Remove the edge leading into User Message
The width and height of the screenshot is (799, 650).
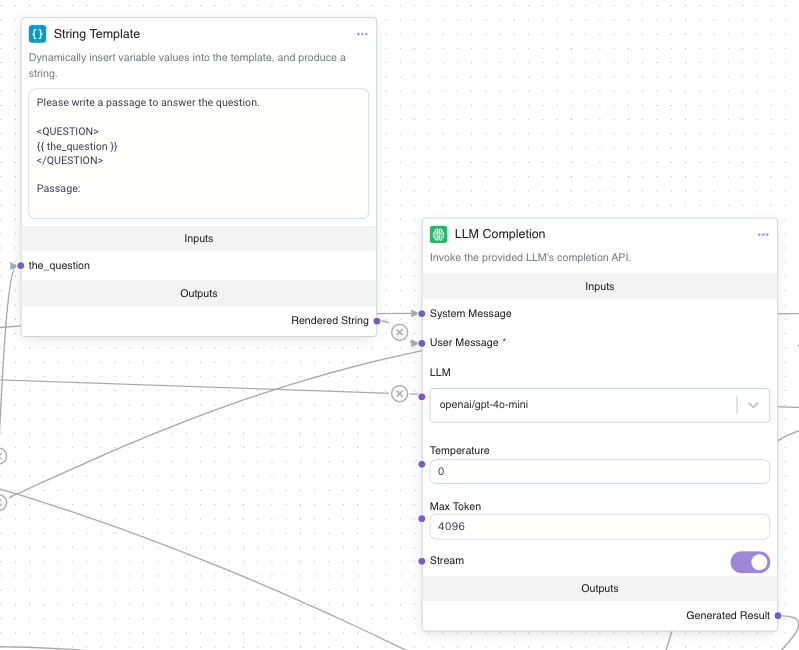[400, 332]
